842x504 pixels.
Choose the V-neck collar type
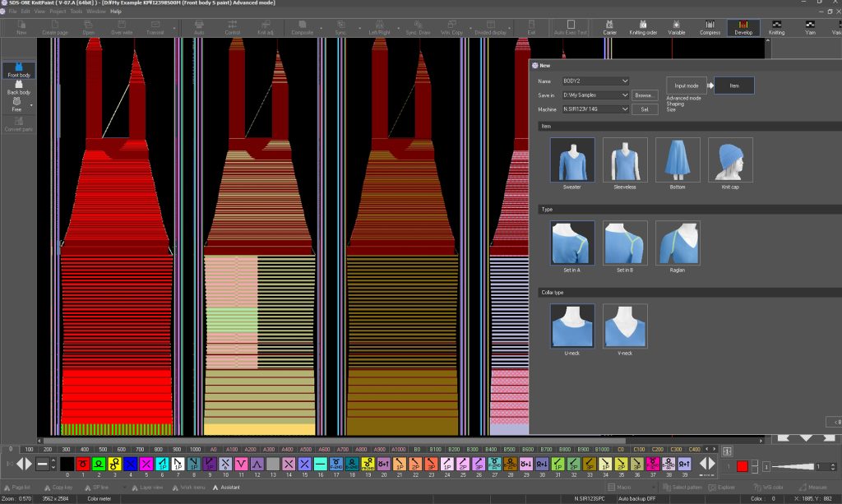pos(624,326)
